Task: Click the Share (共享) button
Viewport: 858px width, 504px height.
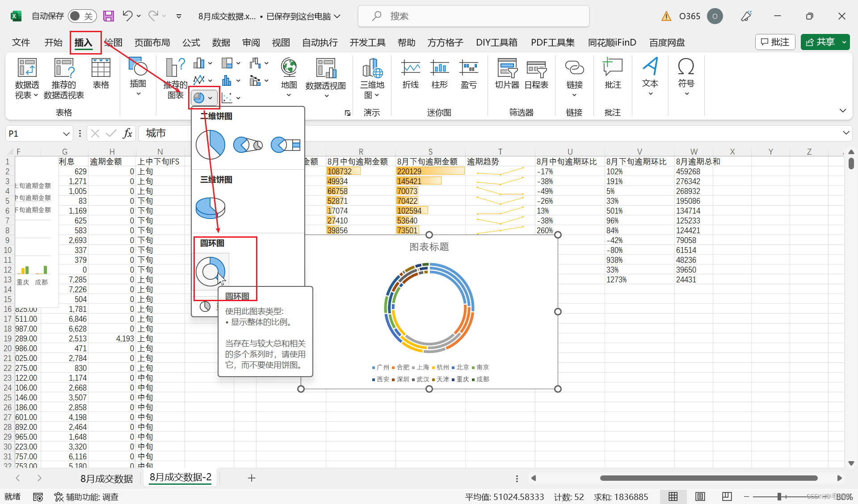Action: tap(820, 42)
